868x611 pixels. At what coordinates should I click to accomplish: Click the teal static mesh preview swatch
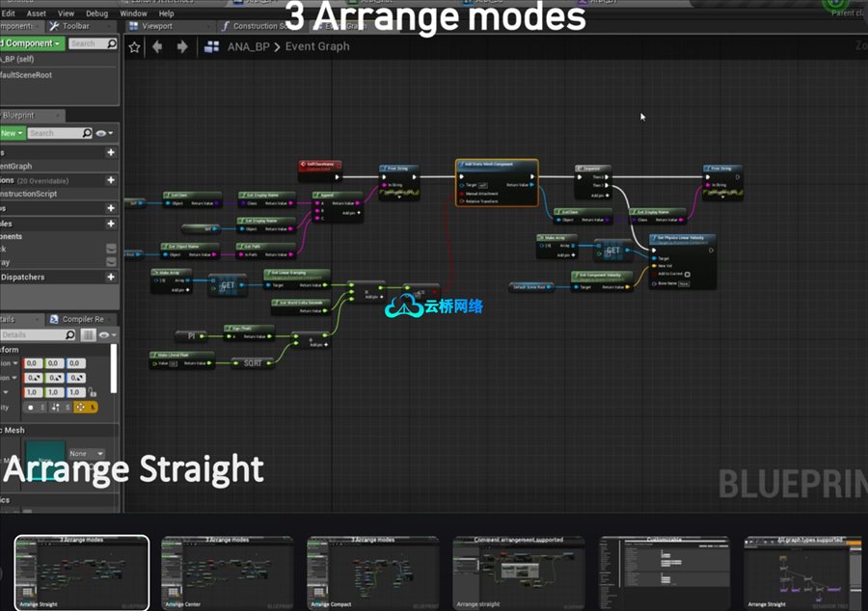(x=44, y=459)
